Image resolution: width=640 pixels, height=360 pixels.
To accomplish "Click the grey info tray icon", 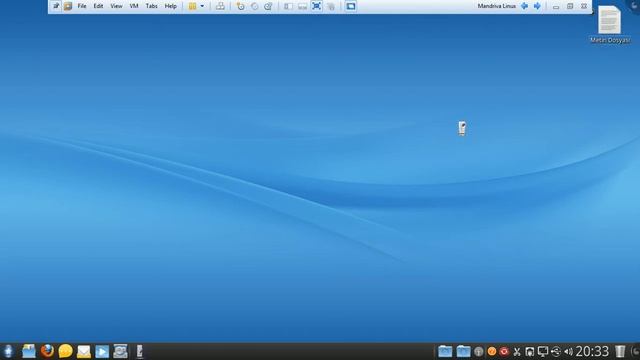I will [x=479, y=351].
